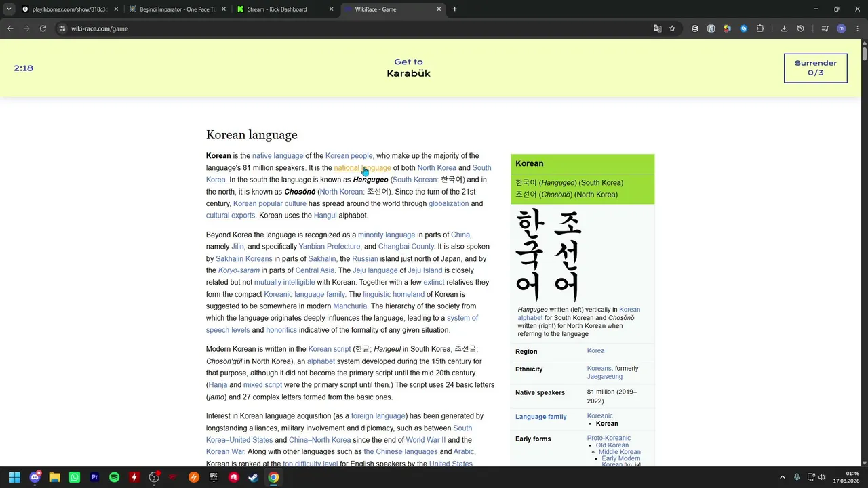
Task: Open the foreign language link
Action: pos(378,416)
